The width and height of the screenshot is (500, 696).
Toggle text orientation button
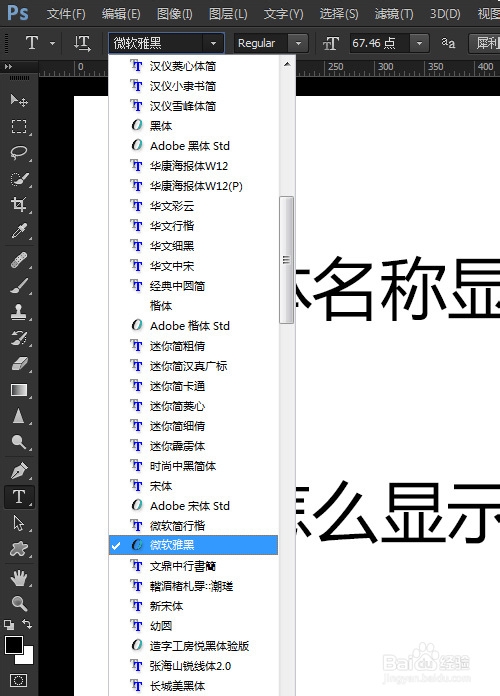pyautogui.click(x=82, y=44)
